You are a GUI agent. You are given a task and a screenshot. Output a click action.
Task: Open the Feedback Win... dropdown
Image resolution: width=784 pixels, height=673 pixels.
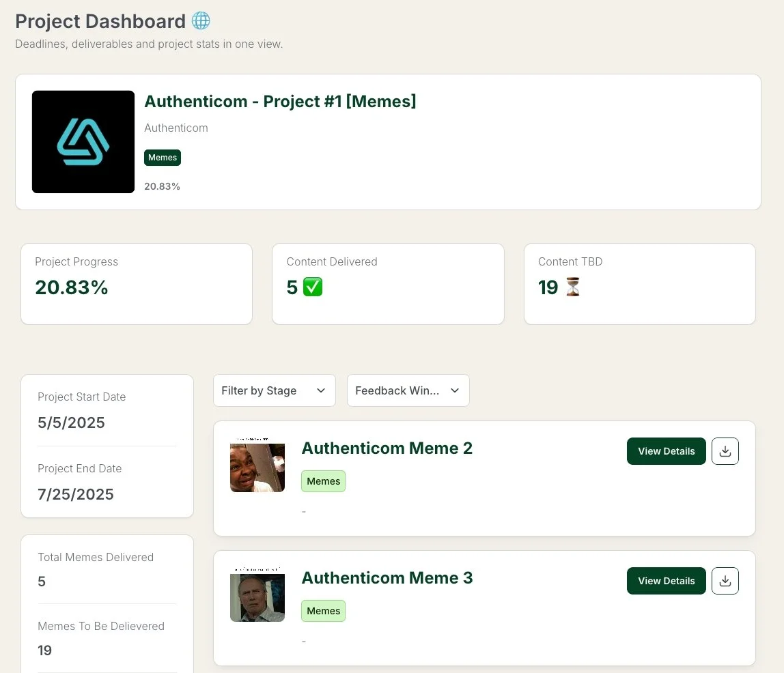408,390
